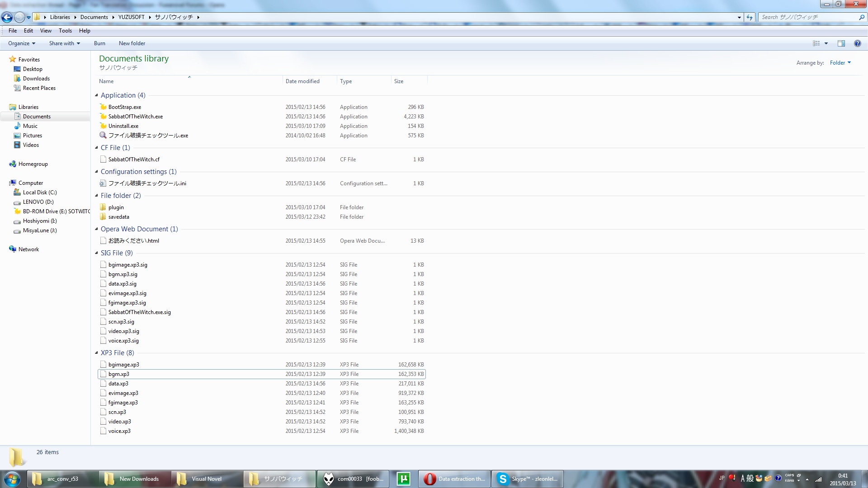Toggle the preview pane icon

tap(841, 43)
